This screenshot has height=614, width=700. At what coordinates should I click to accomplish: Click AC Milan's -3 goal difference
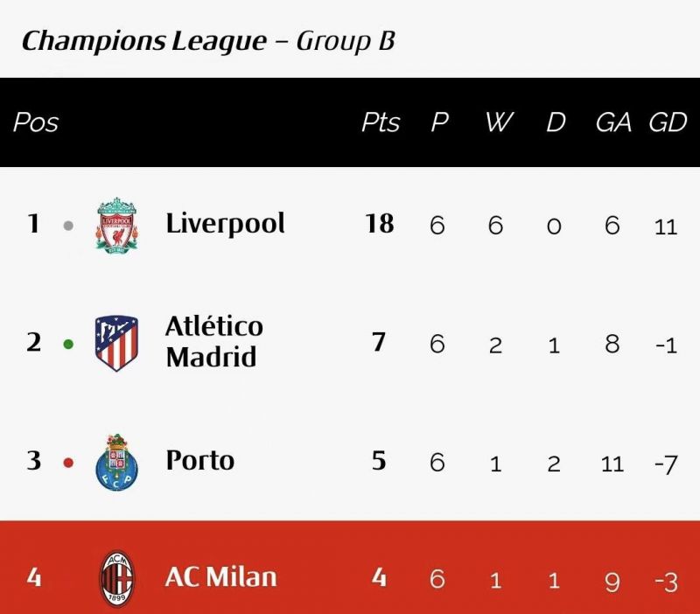666,582
